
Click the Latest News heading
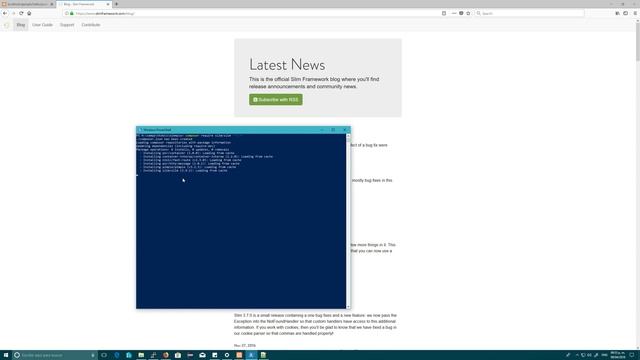coord(287,64)
